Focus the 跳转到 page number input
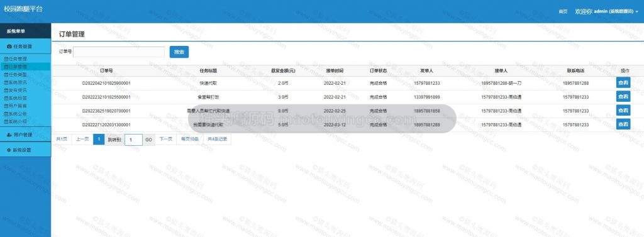Image resolution: width=644 pixels, height=237 pixels. (x=133, y=140)
